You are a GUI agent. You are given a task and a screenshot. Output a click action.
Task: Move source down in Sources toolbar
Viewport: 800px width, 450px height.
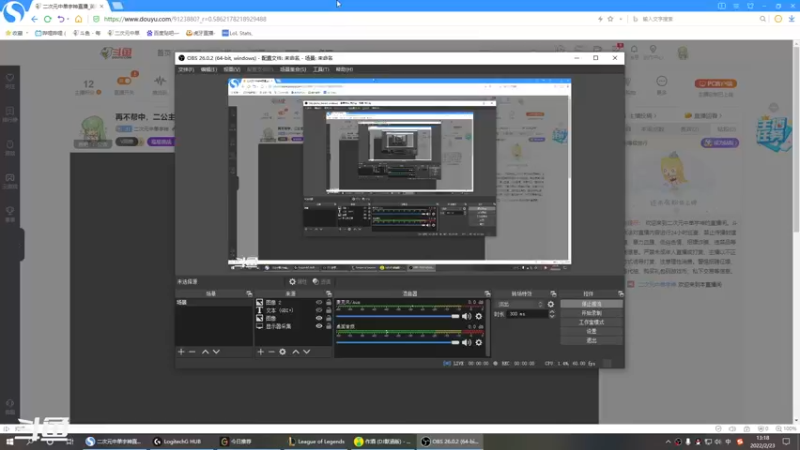pos(307,352)
